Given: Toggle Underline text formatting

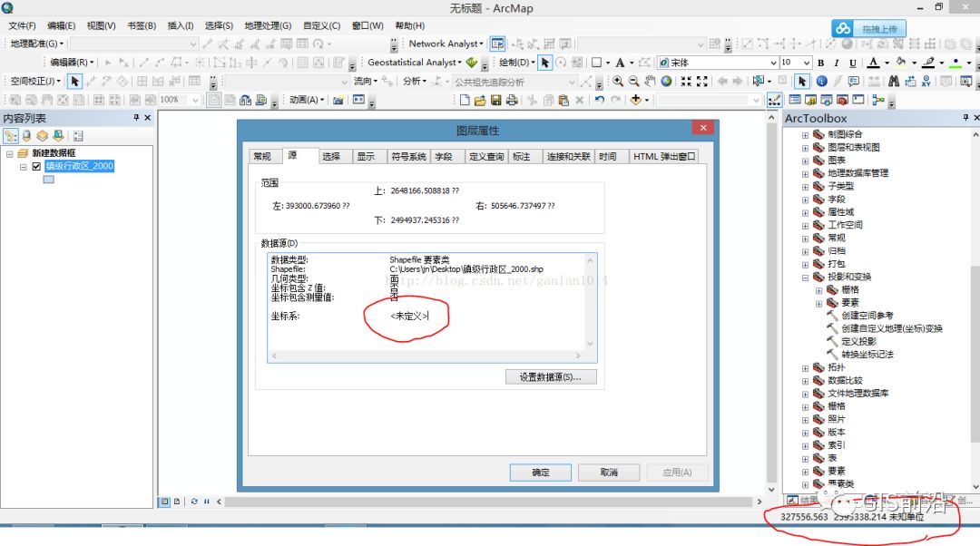Looking at the screenshot, I should [x=852, y=63].
